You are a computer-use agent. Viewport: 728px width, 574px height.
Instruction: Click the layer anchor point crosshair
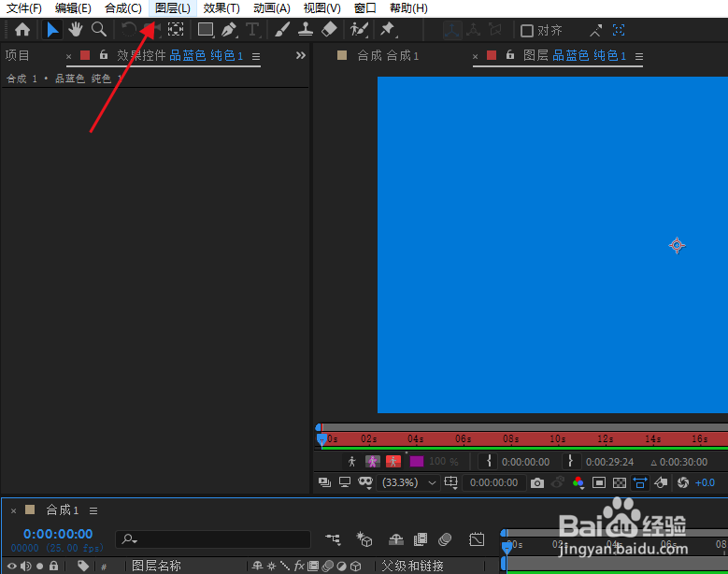(x=677, y=245)
